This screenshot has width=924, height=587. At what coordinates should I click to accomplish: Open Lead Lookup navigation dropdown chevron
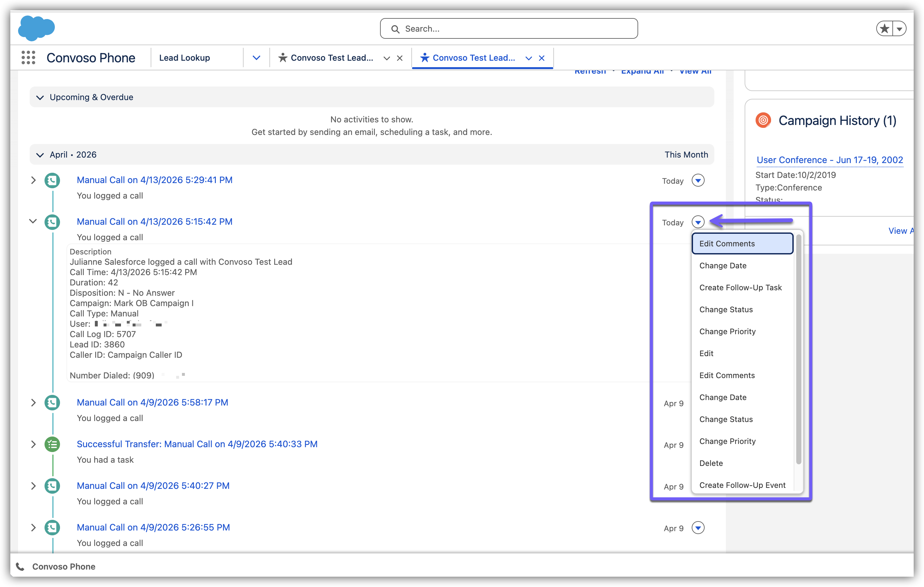coord(256,58)
